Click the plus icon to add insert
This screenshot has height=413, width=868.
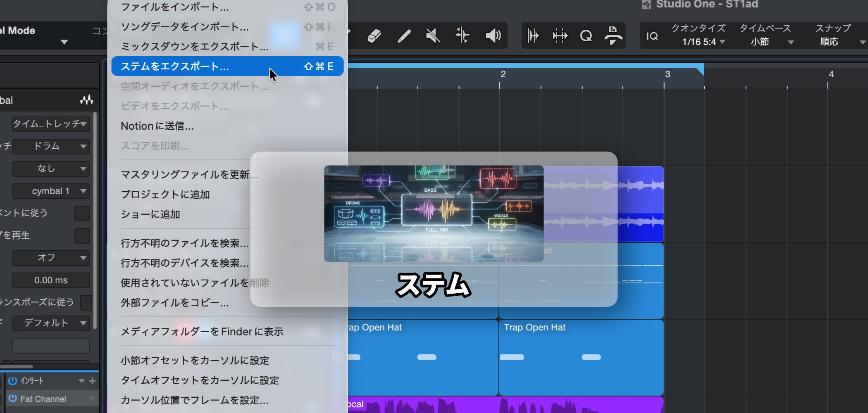(93, 381)
